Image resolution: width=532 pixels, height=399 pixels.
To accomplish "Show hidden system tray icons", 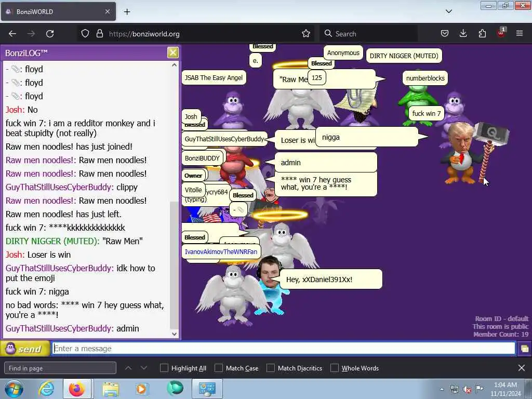I will click(442, 390).
